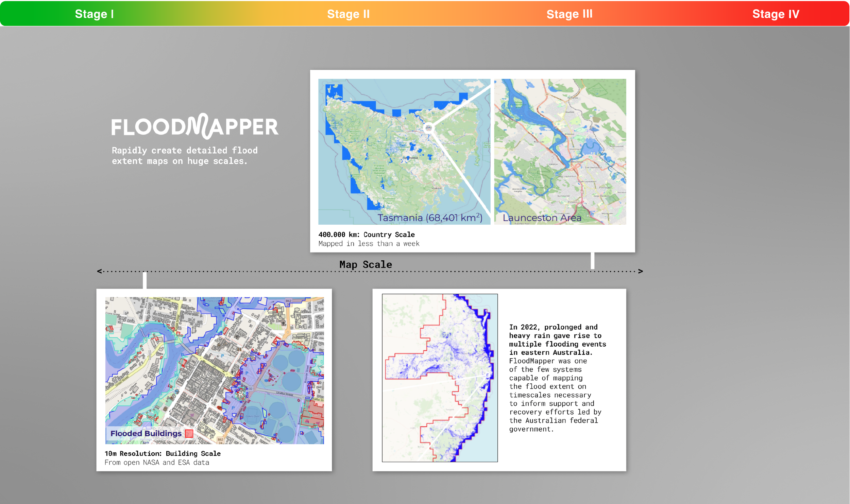
Task: Select the Stage II tab
Action: [348, 14]
